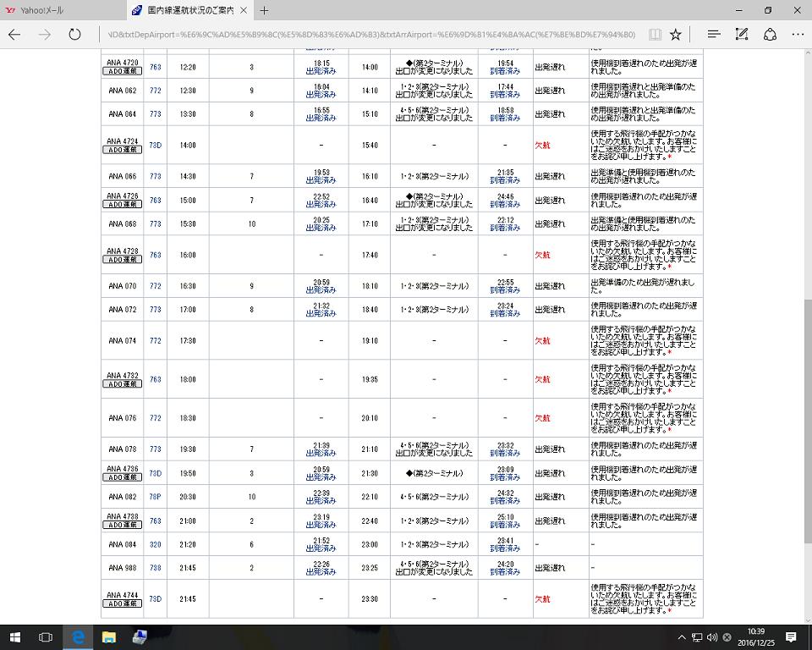Viewport: 812px width, 650px height.
Task: Open aircraft type 773 link for ANA 064
Action: pos(156,114)
